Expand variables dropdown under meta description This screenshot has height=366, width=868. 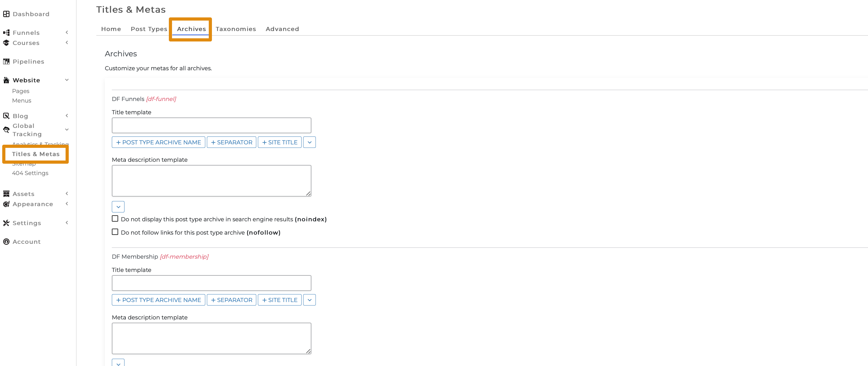(118, 206)
